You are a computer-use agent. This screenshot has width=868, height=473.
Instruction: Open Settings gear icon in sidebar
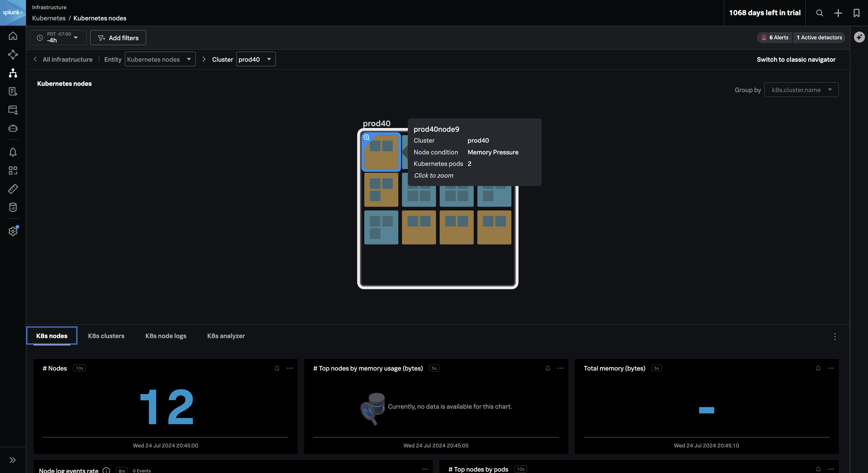click(13, 231)
